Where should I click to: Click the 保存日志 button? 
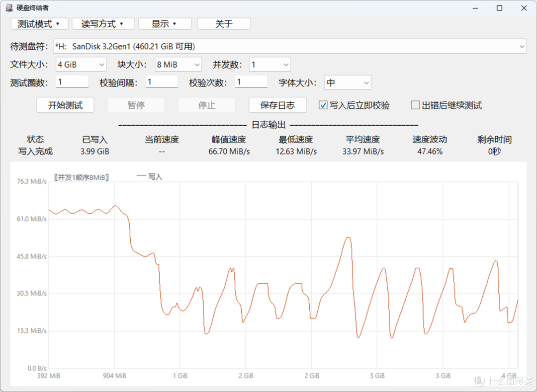coord(277,105)
